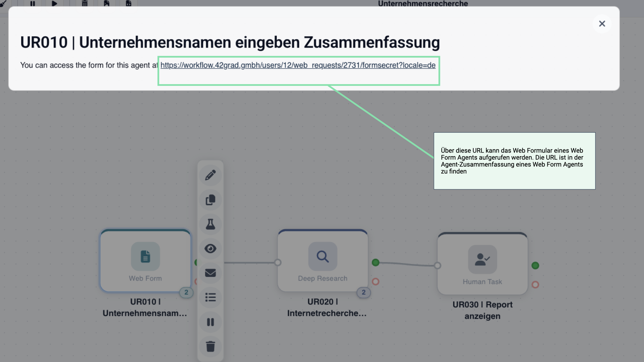This screenshot has width=644, height=362.
Task: Run the workflow with the play icon
Action: (x=55, y=4)
